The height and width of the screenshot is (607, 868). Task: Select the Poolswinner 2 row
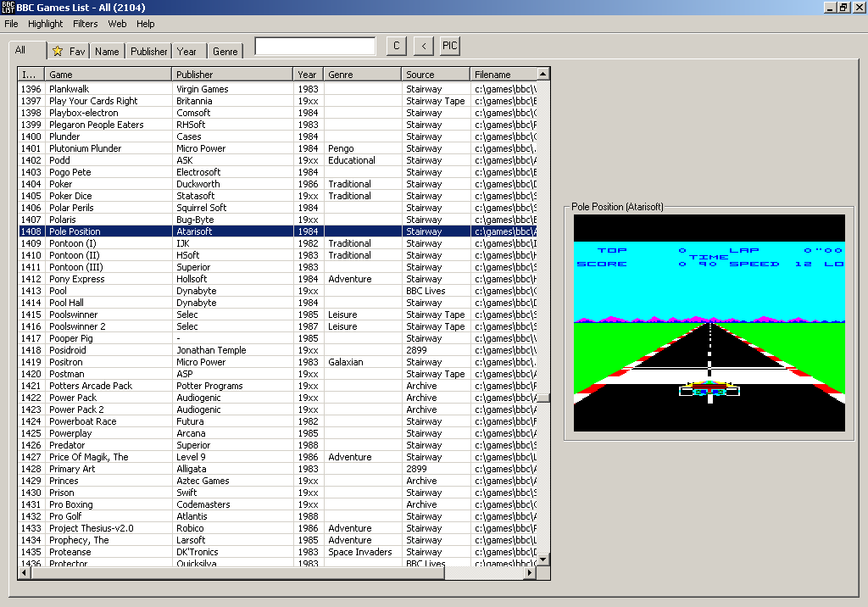[x=277, y=326]
